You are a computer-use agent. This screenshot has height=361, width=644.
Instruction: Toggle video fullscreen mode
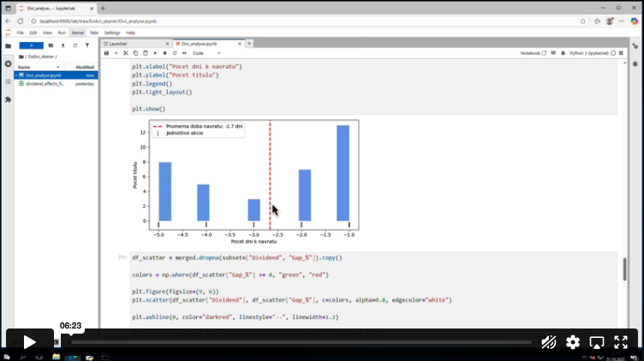point(623,342)
